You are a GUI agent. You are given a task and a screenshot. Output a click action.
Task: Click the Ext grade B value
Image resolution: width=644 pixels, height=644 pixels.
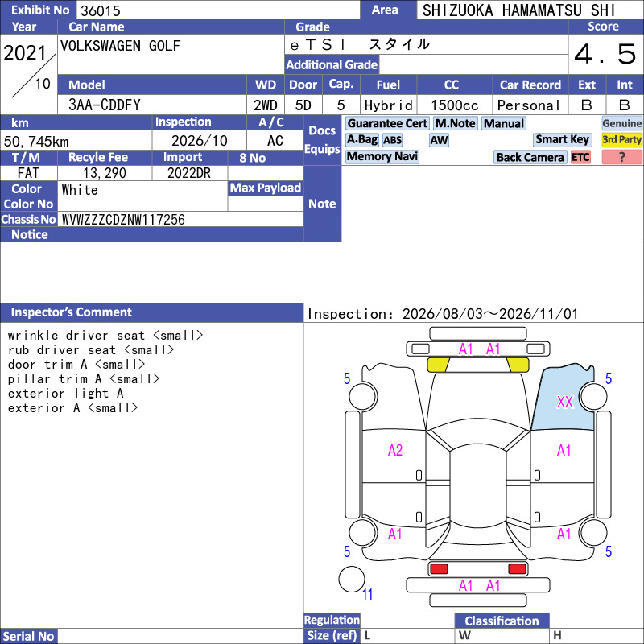(587, 105)
